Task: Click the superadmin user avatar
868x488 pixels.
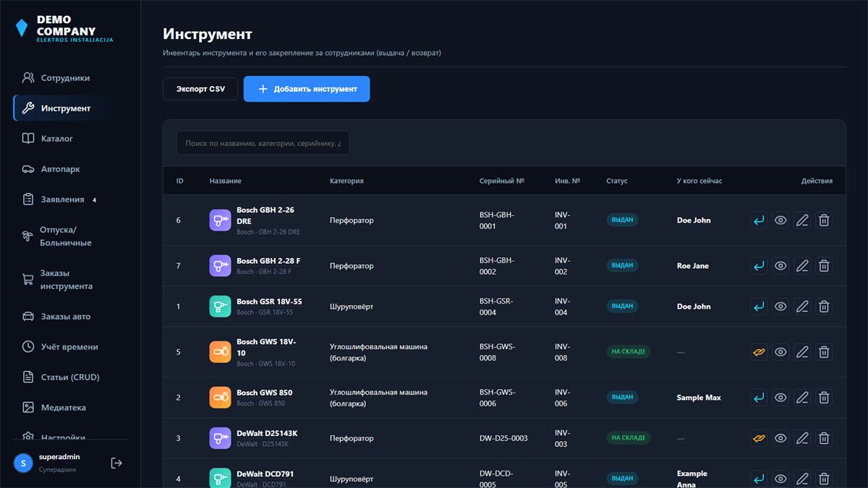Action: (24, 463)
